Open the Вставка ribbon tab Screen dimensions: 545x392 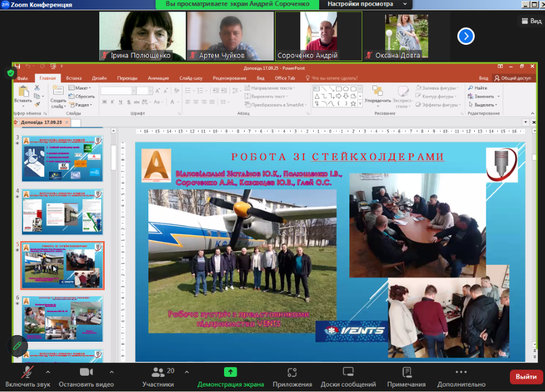(x=74, y=78)
